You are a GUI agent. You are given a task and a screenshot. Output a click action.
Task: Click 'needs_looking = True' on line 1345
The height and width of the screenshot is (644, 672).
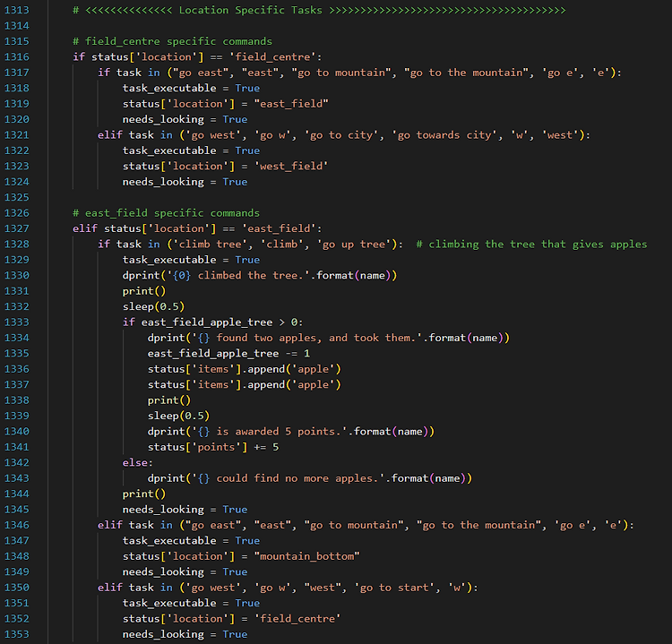point(185,510)
